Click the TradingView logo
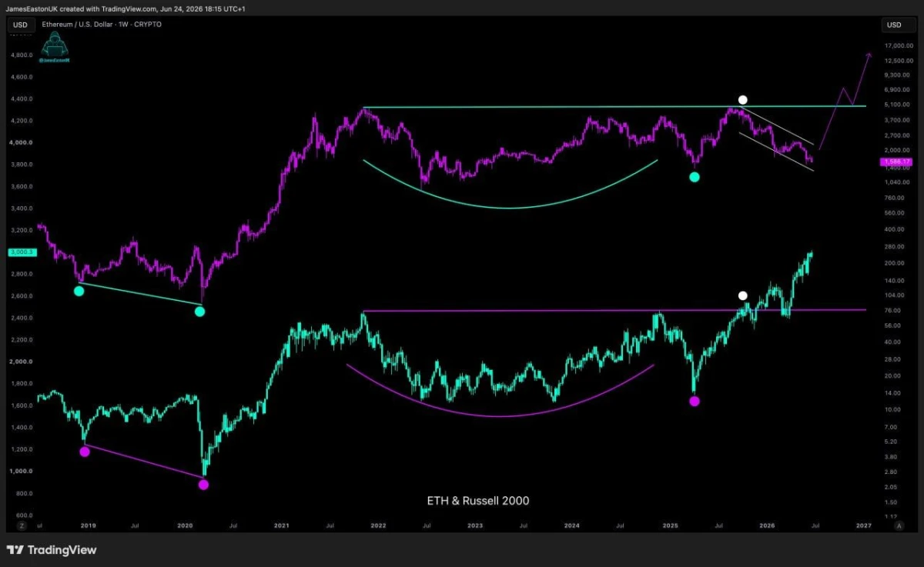Viewport: 924px width, 567px height. click(x=52, y=549)
